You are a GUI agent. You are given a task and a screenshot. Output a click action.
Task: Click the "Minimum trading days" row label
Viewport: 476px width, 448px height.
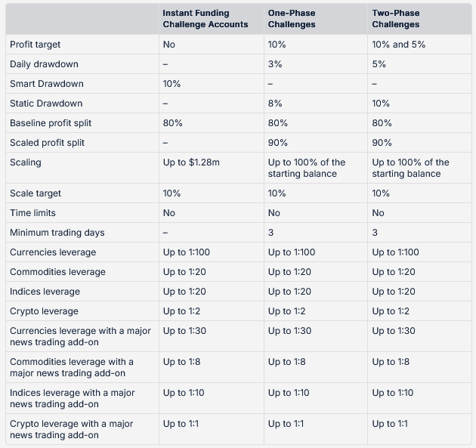(57, 233)
